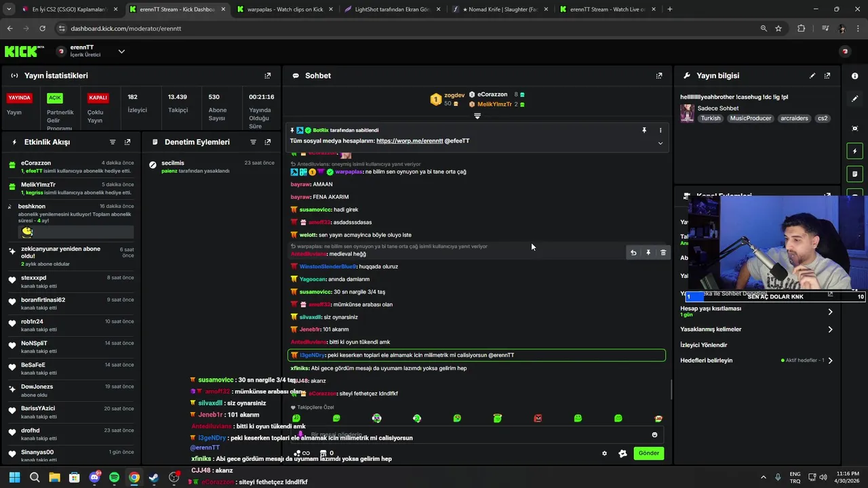Open the Windows Start menu
This screenshot has width=868, height=488.
click(x=14, y=477)
